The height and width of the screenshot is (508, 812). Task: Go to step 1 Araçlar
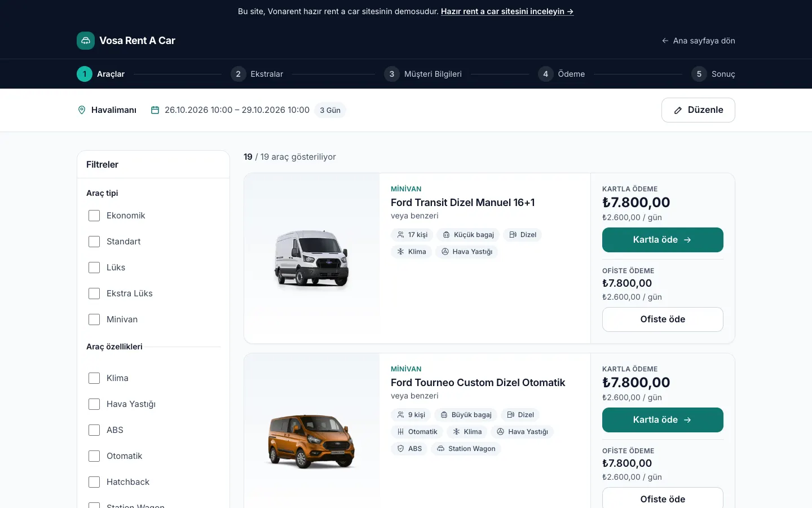[x=100, y=74]
